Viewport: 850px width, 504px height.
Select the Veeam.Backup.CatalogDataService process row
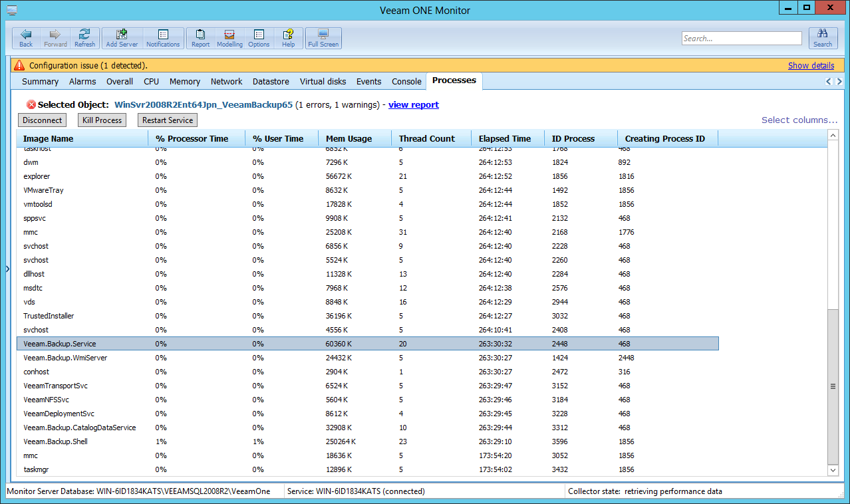point(368,428)
